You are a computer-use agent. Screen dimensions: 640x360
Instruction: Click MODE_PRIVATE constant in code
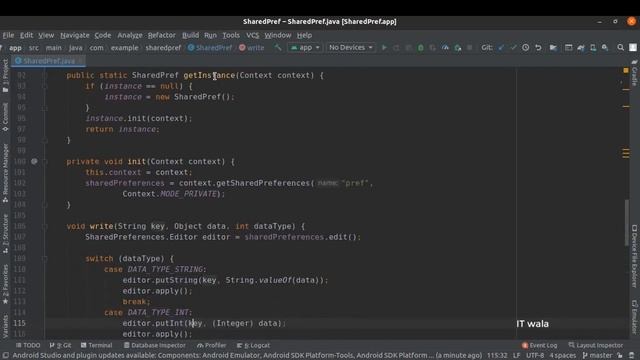click(188, 194)
